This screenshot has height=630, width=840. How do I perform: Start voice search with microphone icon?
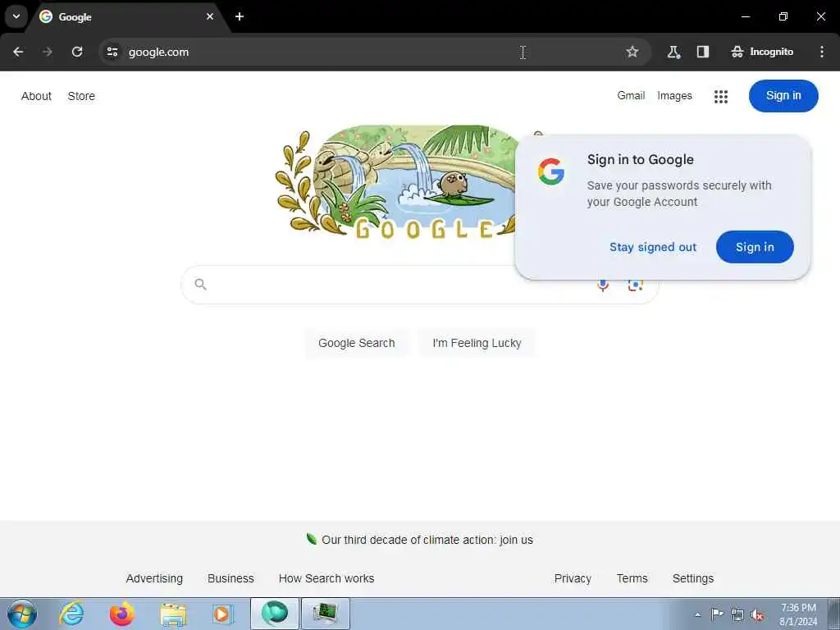point(603,285)
